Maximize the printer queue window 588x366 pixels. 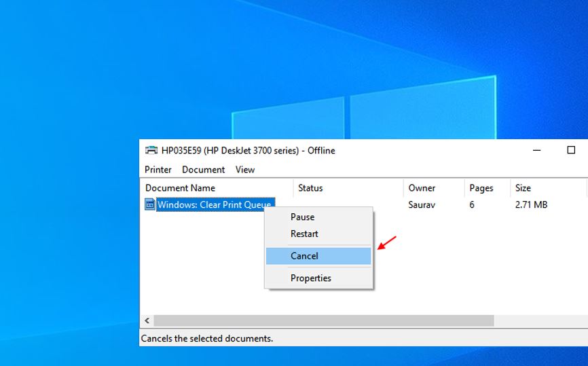[x=571, y=150]
